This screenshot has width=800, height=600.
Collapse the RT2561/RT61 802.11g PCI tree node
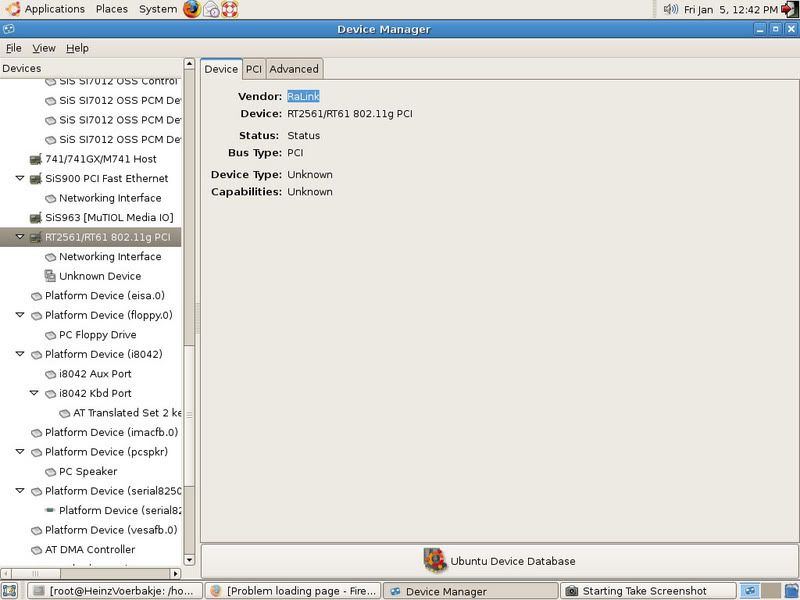point(20,237)
